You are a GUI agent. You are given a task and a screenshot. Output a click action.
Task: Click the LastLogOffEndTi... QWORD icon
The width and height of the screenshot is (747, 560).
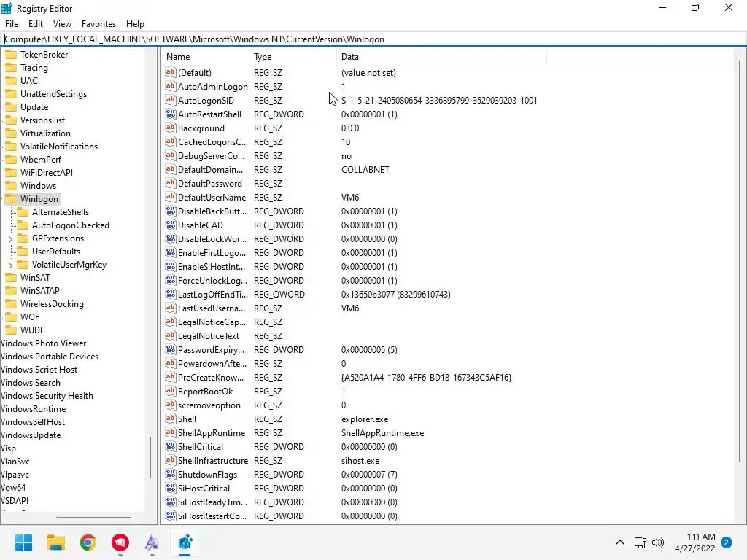coord(171,295)
